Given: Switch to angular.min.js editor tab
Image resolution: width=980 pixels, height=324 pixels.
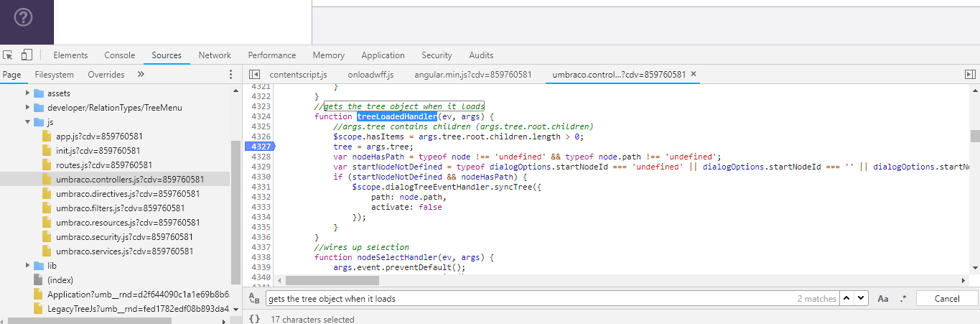Looking at the screenshot, I should point(472,75).
